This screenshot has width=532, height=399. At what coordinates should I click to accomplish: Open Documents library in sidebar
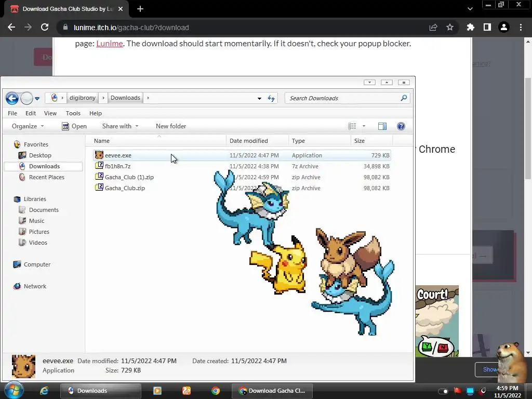point(44,210)
